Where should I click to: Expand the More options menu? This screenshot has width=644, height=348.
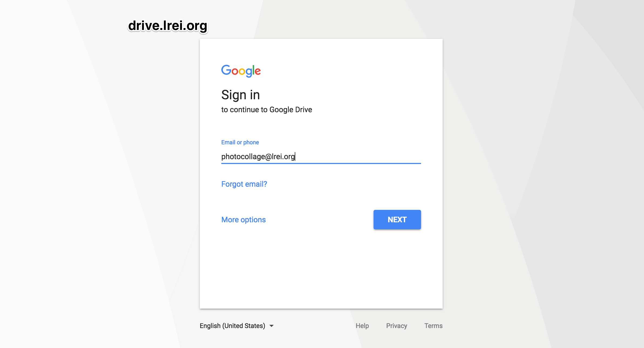click(x=243, y=220)
